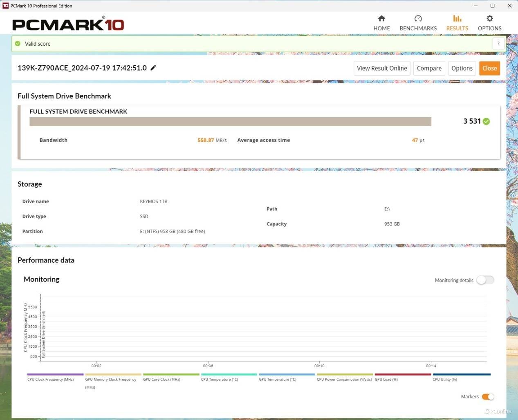Disable the Markers toggle
The width and height of the screenshot is (518, 420).
point(488,397)
